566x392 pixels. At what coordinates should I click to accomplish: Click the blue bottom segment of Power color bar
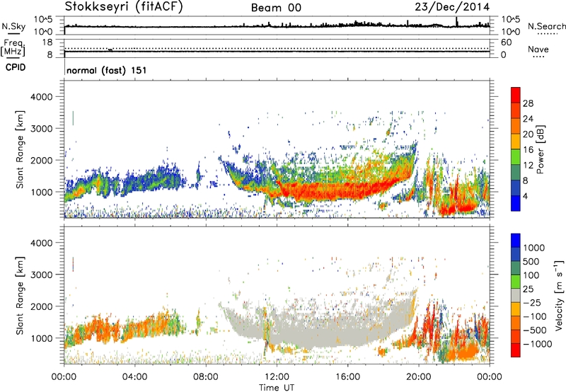pos(516,203)
